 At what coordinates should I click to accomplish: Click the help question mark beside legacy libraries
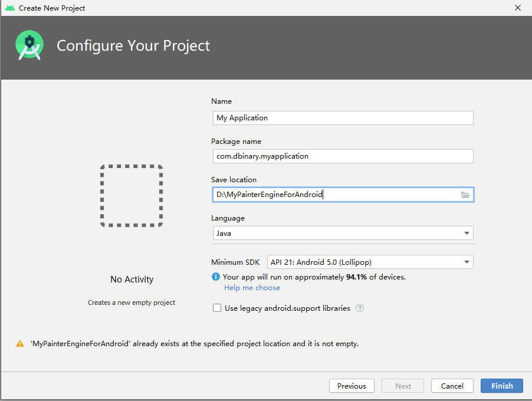tap(360, 308)
